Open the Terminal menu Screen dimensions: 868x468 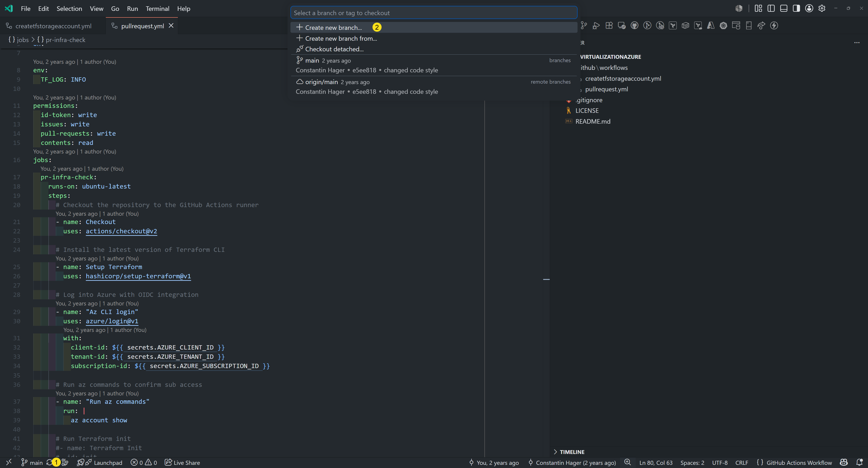pyautogui.click(x=157, y=8)
